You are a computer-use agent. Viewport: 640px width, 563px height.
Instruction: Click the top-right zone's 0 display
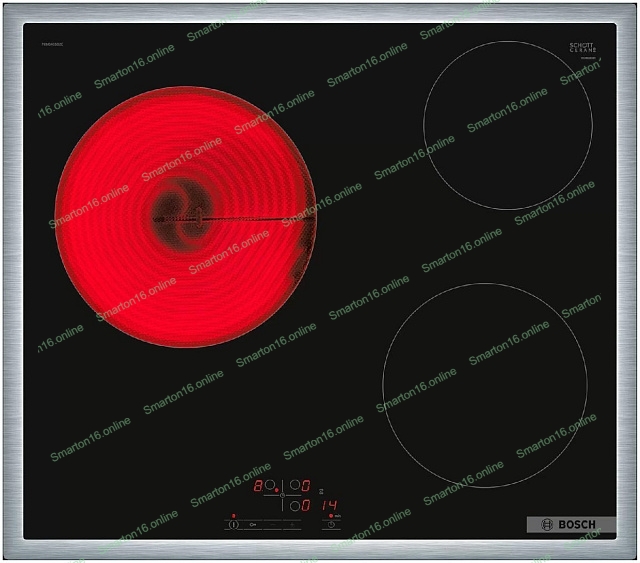click(306, 485)
